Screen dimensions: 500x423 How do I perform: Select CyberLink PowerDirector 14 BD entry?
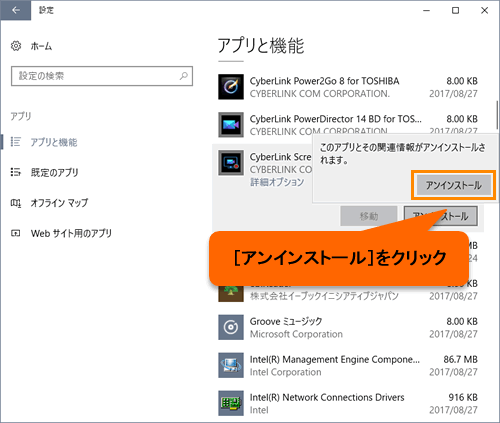click(336, 119)
